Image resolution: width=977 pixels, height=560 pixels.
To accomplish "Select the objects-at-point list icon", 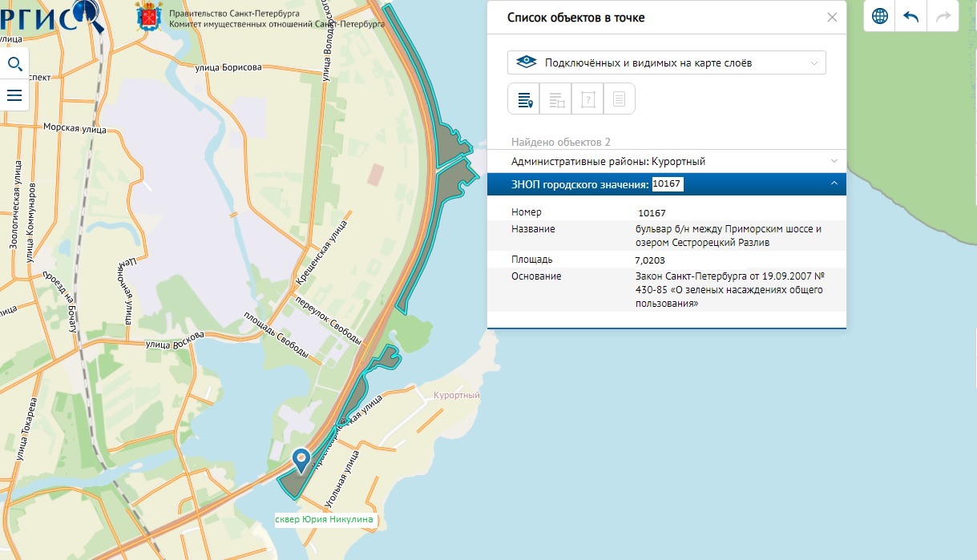I will pos(524,99).
